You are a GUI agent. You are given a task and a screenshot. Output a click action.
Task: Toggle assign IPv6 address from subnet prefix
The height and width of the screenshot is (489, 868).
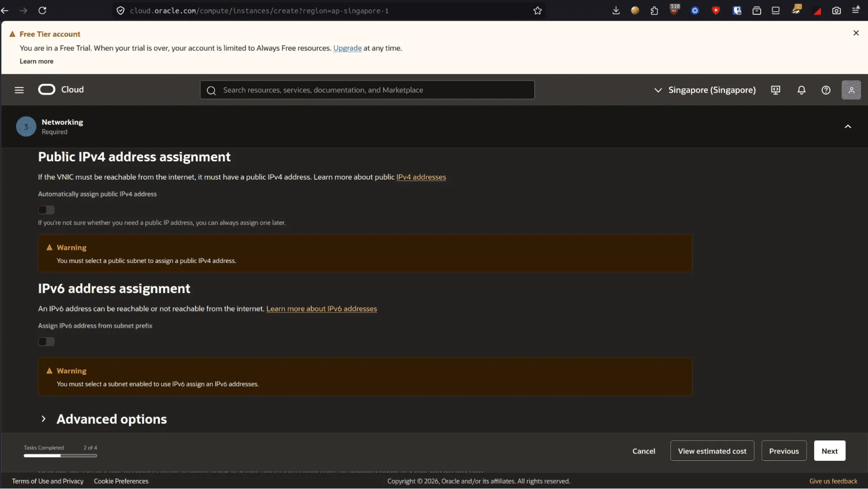(x=46, y=342)
